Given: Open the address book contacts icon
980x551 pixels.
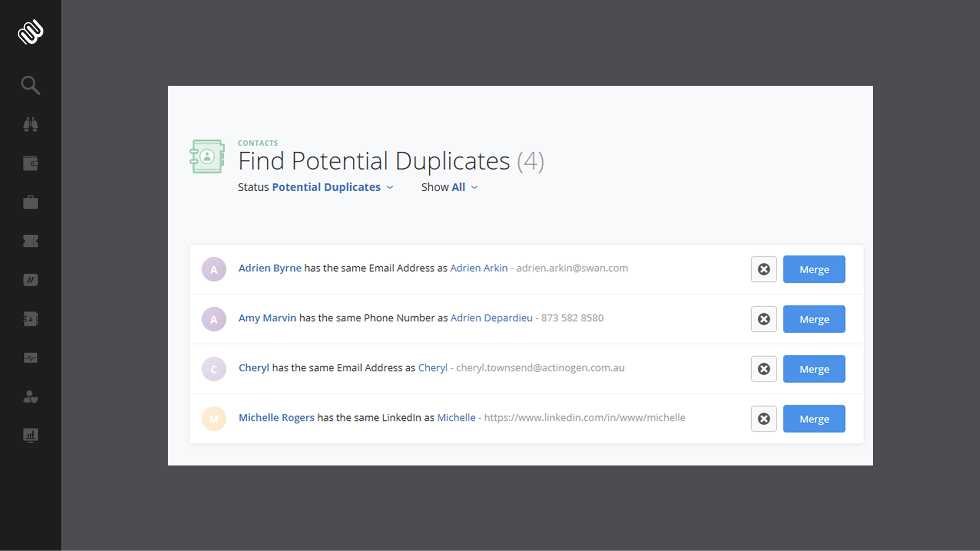Looking at the screenshot, I should click(x=30, y=319).
